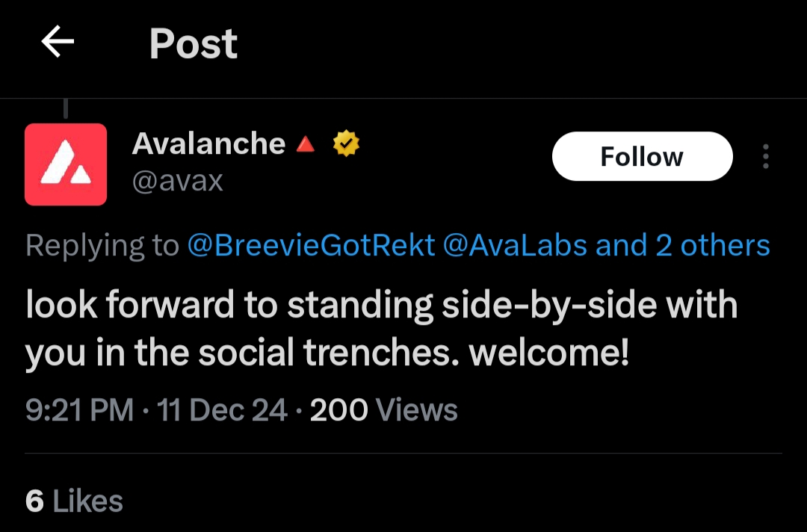This screenshot has height=532, width=807.
Task: Go back using the left arrow
Action: pyautogui.click(x=58, y=43)
